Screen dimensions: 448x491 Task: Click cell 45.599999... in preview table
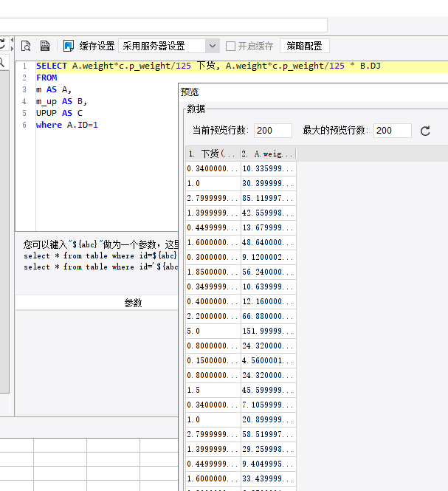(x=269, y=390)
